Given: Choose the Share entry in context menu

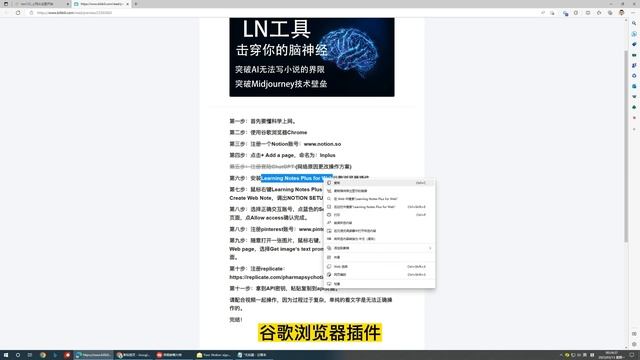Looking at the screenshot, I should (380, 257).
